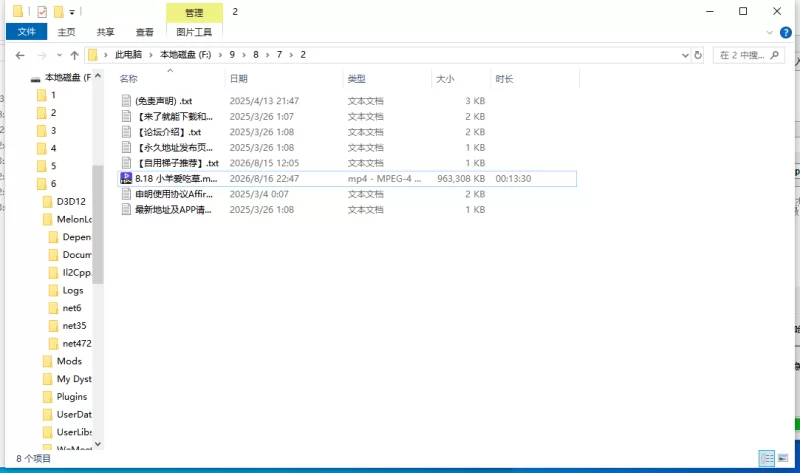Click the Forward navigation arrow
Image resolution: width=800 pixels, height=473 pixels.
click(42, 55)
